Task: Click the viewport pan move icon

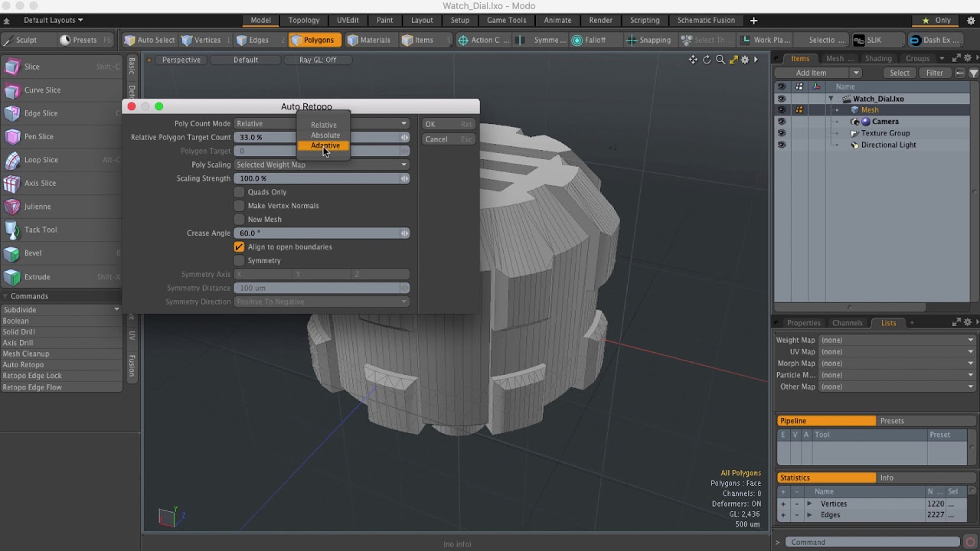Action: point(693,60)
